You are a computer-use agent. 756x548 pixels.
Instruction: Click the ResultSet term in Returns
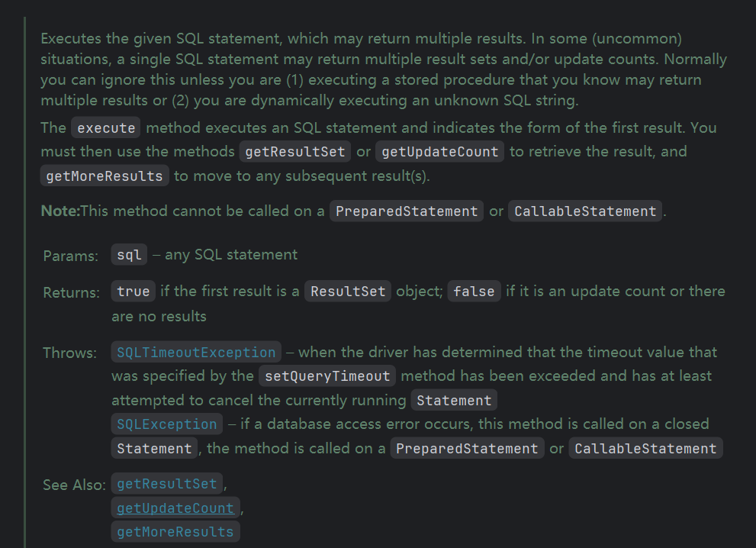tap(348, 292)
